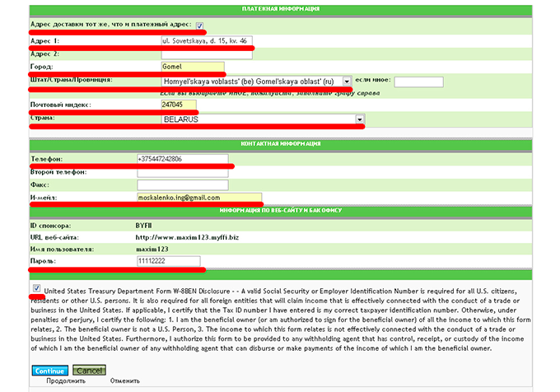Click the phone field with +375447242806
The width and height of the screenshot is (560, 392).
pos(183,159)
